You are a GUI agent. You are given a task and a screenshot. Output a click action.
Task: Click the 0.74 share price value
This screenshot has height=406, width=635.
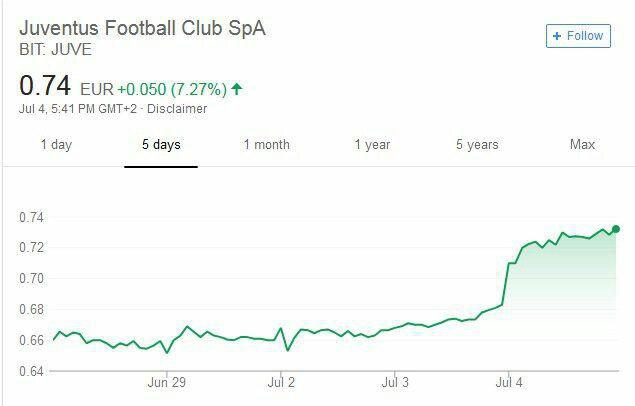point(43,87)
